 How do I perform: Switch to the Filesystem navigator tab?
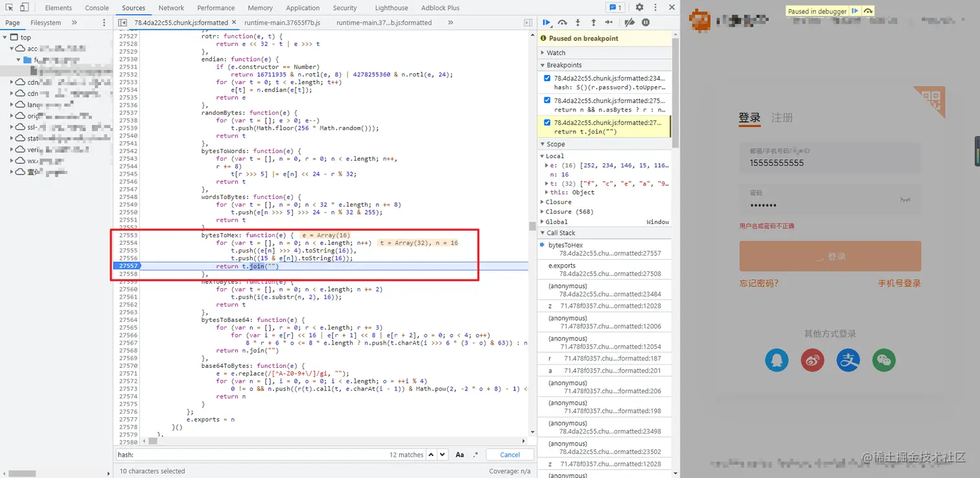(x=45, y=23)
